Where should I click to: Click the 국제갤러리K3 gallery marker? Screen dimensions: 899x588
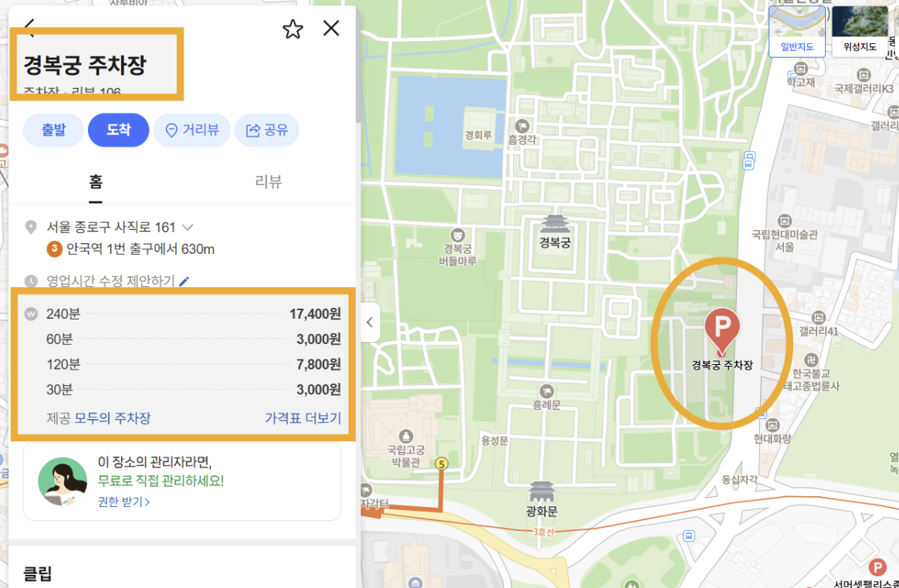864,75
